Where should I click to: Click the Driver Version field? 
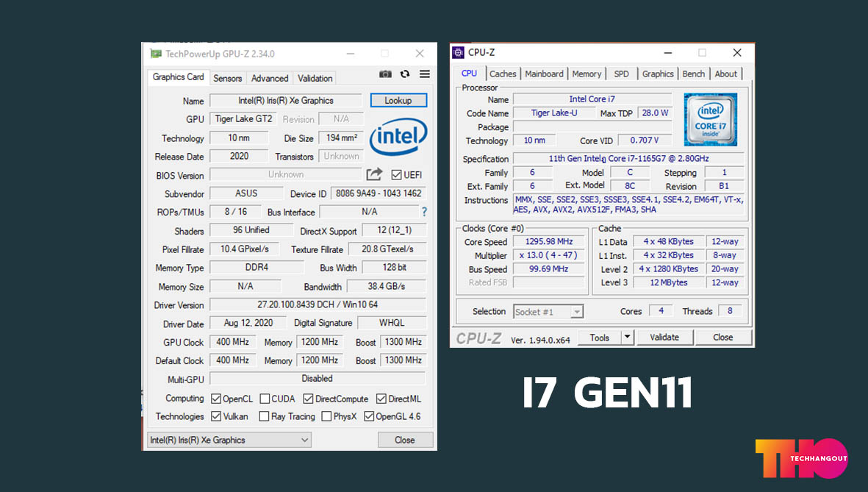(x=318, y=304)
